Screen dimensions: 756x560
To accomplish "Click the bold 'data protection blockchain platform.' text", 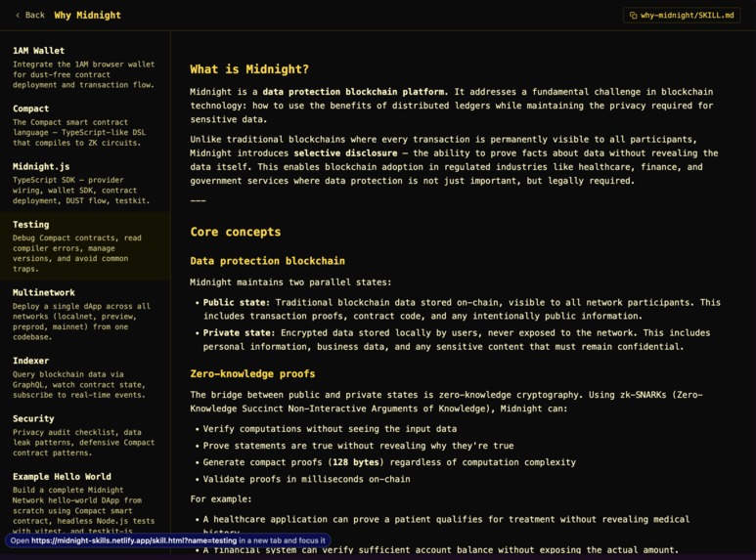I will tap(355, 92).
